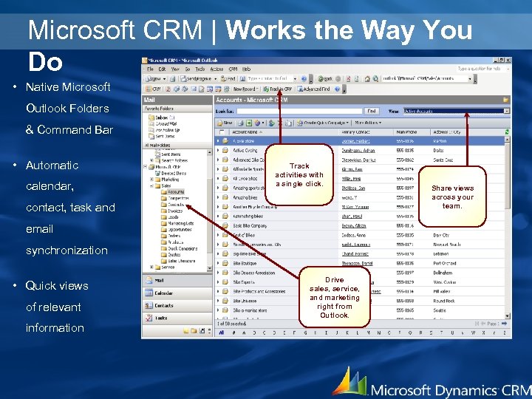Click the folder icon in the Accounts header bar
The image size is (532, 399).
(505, 100)
